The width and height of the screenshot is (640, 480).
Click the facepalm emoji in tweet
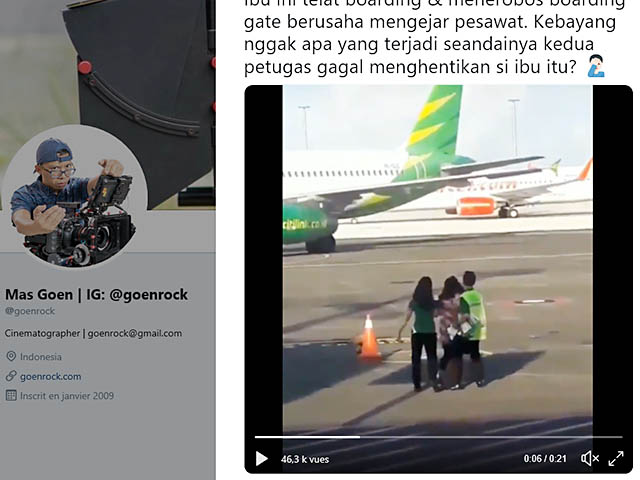pos(596,66)
